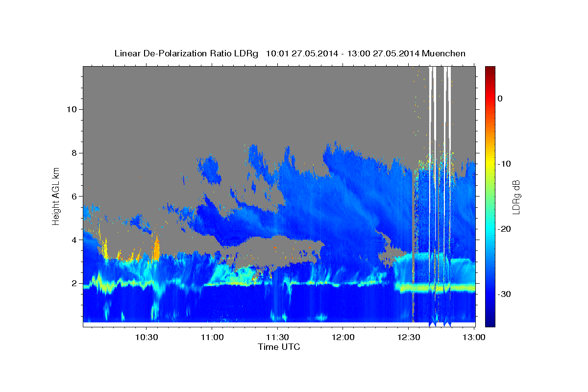Click the colorbar label '0'
The height and width of the screenshot is (392, 588).
coord(500,98)
